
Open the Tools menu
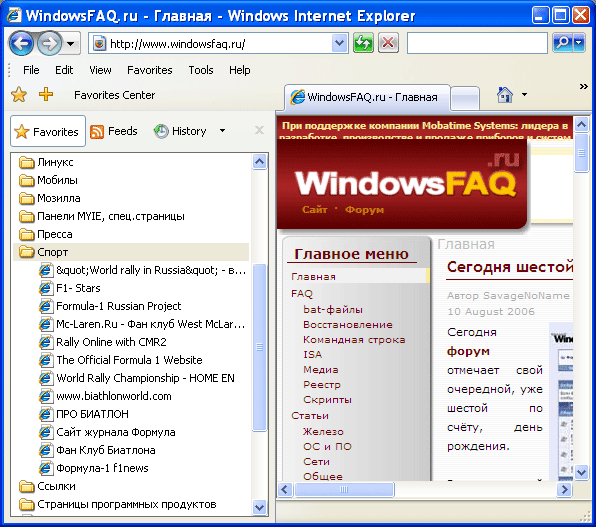tap(201, 70)
